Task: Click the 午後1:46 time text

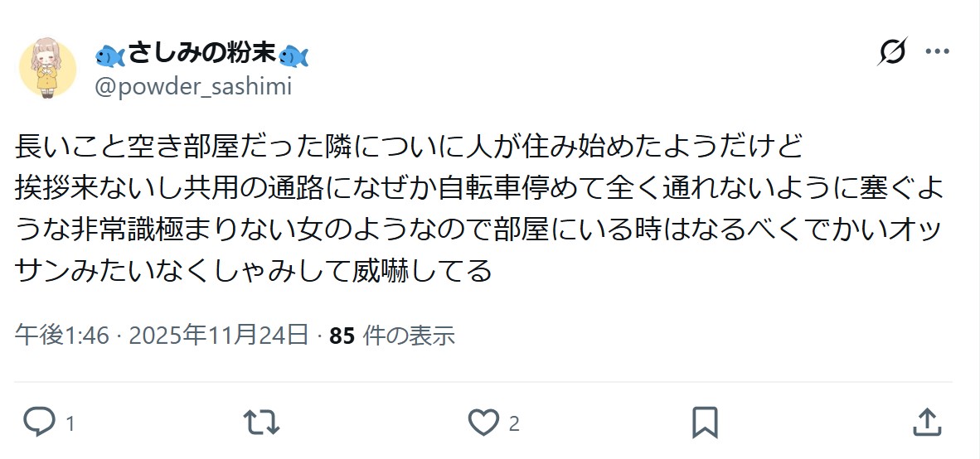Action: pos(62,336)
